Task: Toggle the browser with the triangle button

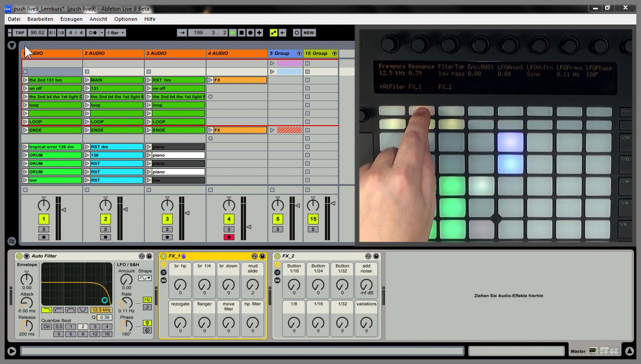Action: [x=12, y=45]
